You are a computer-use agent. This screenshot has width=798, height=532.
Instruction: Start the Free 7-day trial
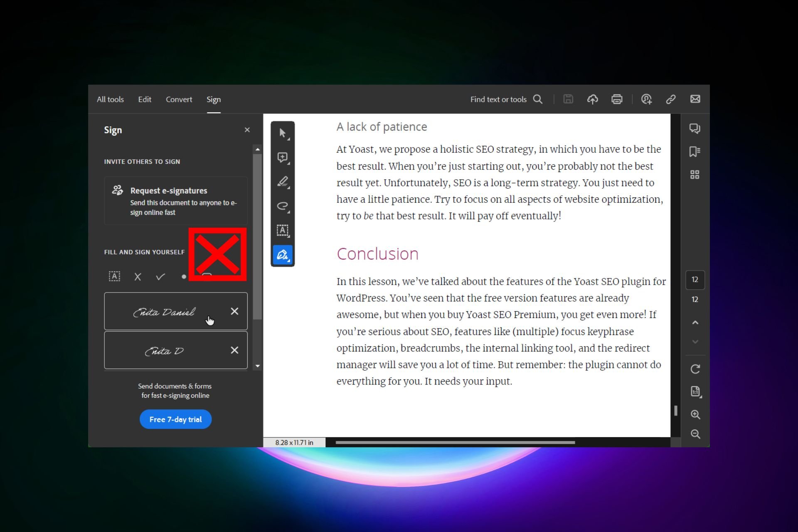[175, 419]
